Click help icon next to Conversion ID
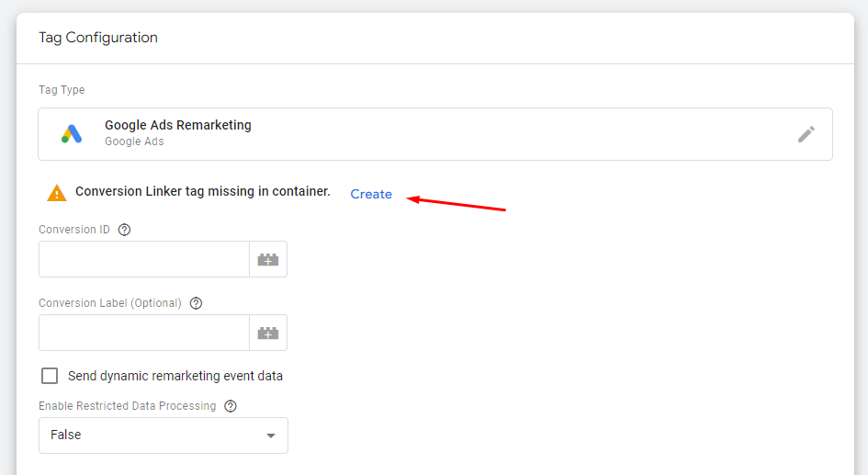The width and height of the screenshot is (868, 475). pos(125,230)
